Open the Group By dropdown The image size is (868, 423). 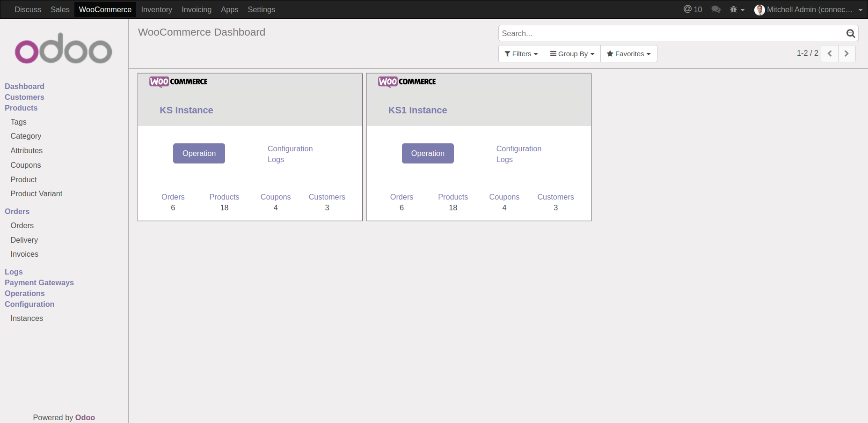point(572,54)
